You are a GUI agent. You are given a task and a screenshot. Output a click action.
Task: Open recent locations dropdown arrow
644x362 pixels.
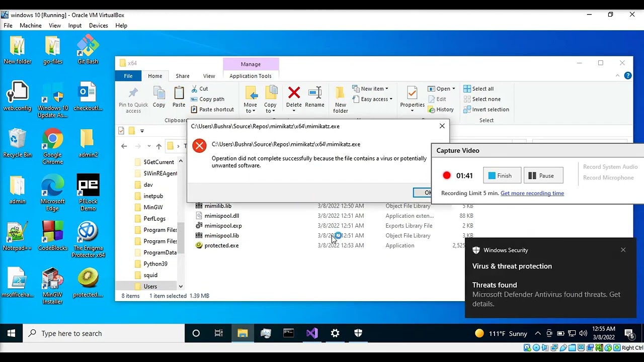pos(149,146)
